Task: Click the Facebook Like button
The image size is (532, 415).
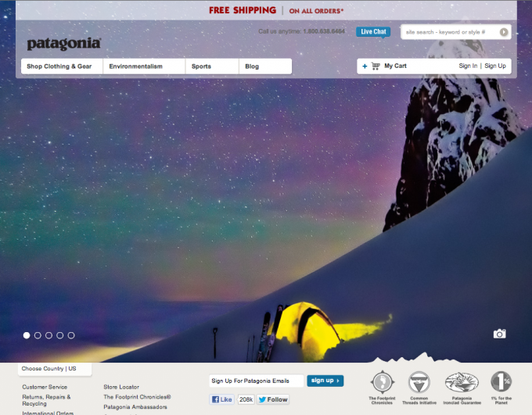Action: point(222,399)
